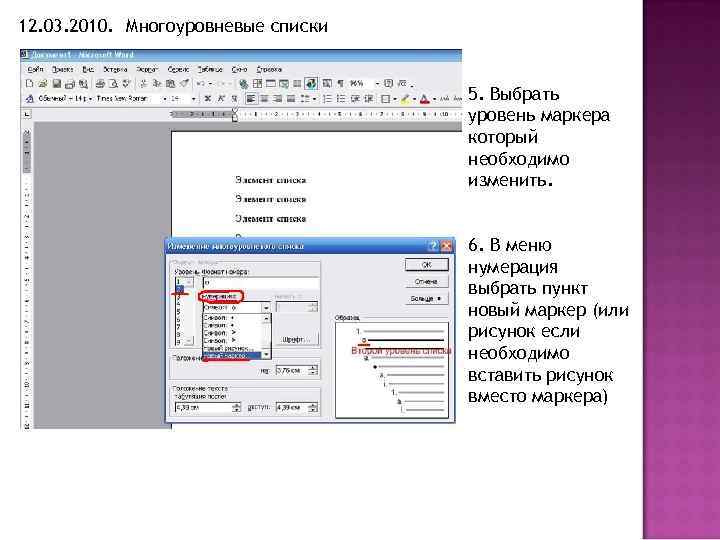Open the zoom 96% dropdown arrow
The image size is (720, 540).
point(377,84)
